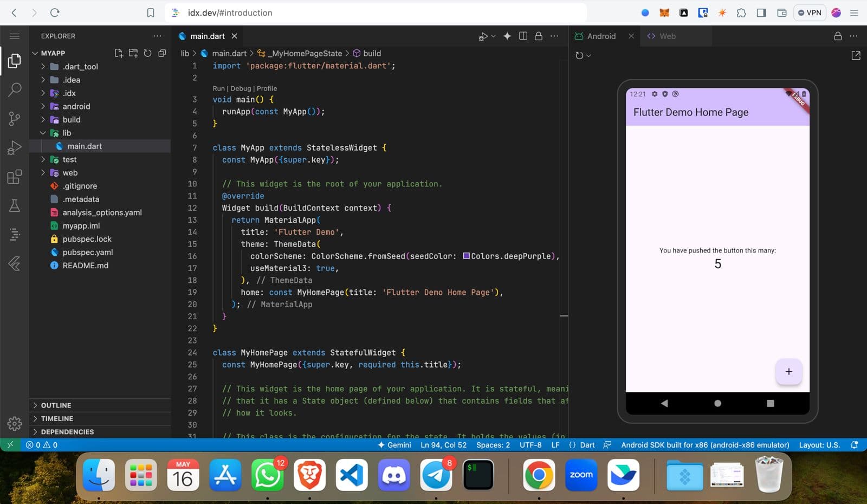Viewport: 867px width, 504px height.
Task: Open the Search view in activity bar
Action: (x=15, y=89)
